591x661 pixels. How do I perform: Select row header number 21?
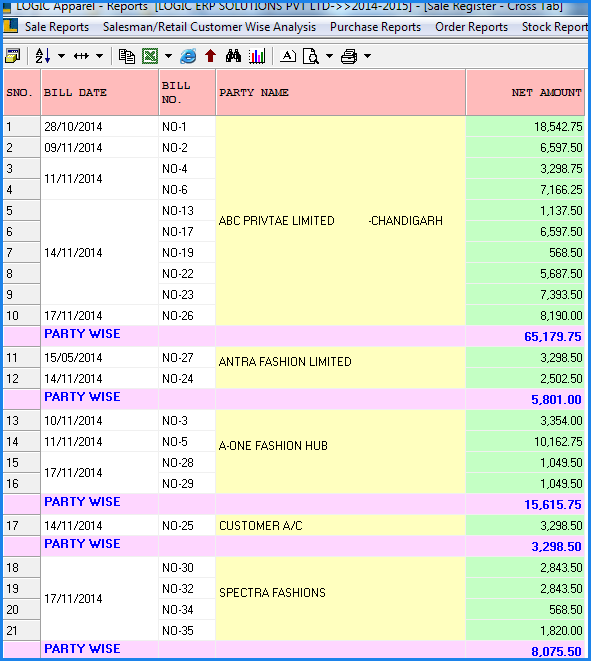(21, 630)
